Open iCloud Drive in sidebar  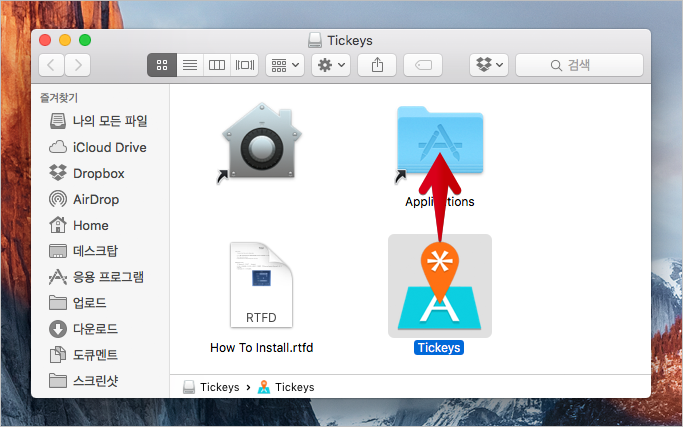pos(98,147)
